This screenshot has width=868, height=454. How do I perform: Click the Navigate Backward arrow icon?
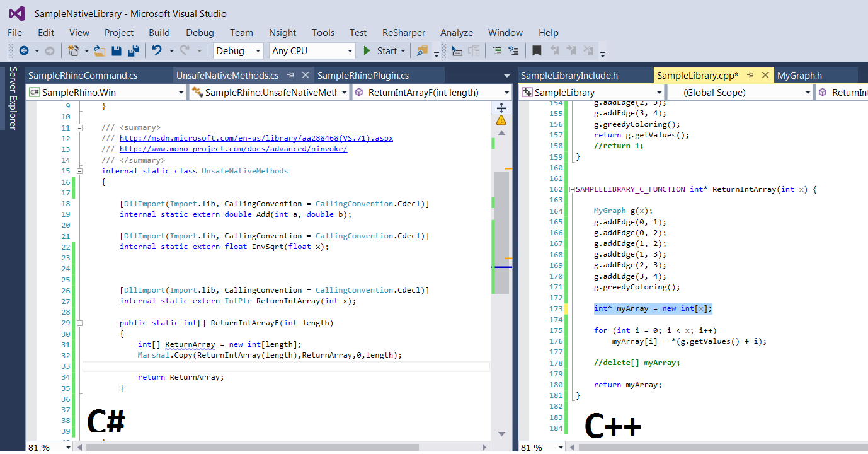[x=23, y=50]
